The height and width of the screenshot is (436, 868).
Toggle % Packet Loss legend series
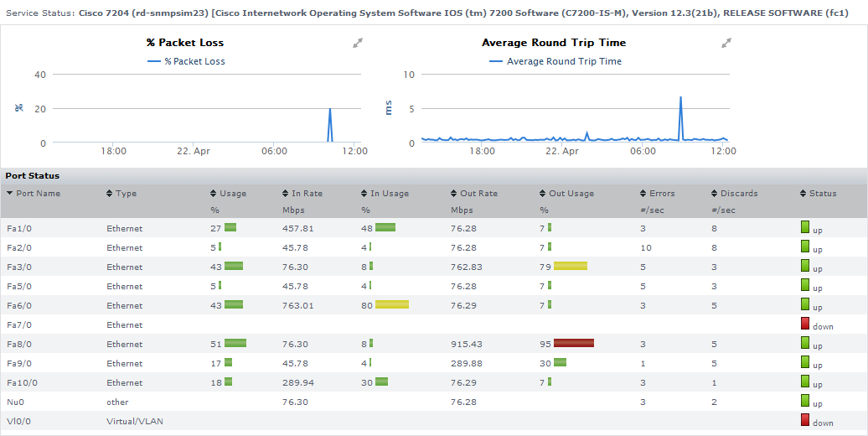(x=186, y=61)
